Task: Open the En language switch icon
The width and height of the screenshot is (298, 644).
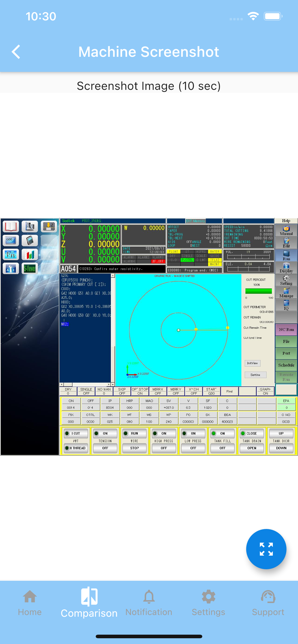Action: point(11,254)
